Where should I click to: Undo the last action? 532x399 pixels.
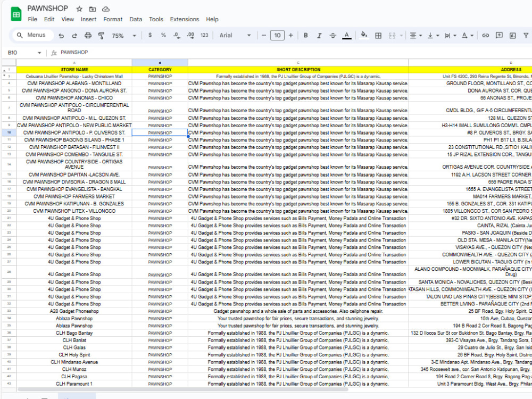(x=61, y=35)
